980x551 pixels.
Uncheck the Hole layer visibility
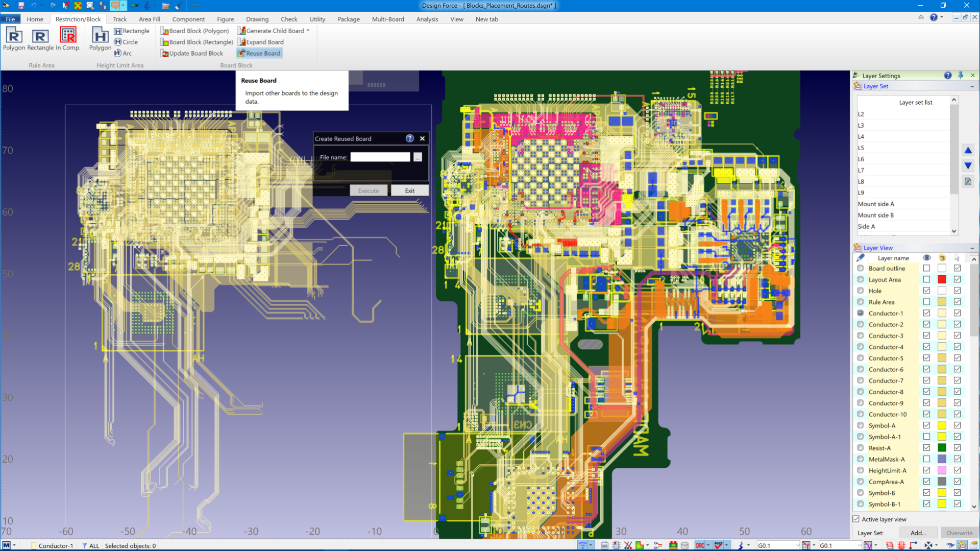[x=926, y=291]
